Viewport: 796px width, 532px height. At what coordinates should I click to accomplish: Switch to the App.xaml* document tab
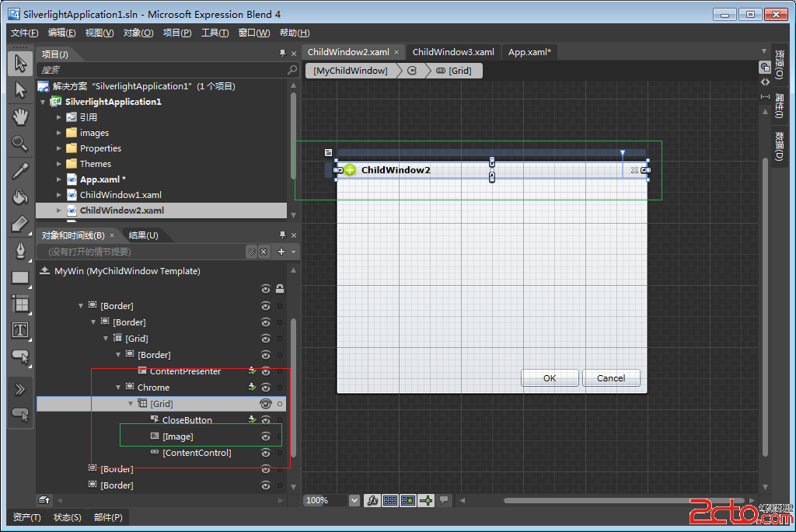pos(529,52)
